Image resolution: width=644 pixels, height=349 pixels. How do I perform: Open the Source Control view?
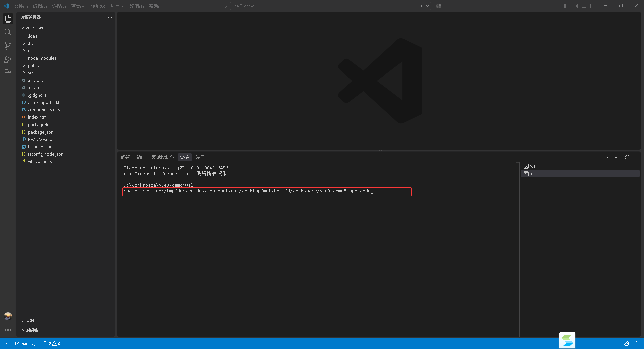pos(8,46)
